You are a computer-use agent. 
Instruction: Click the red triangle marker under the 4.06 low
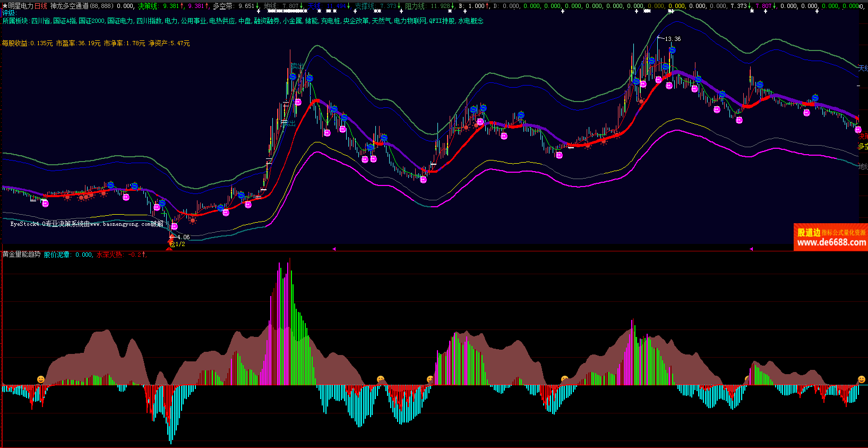[x=169, y=249]
